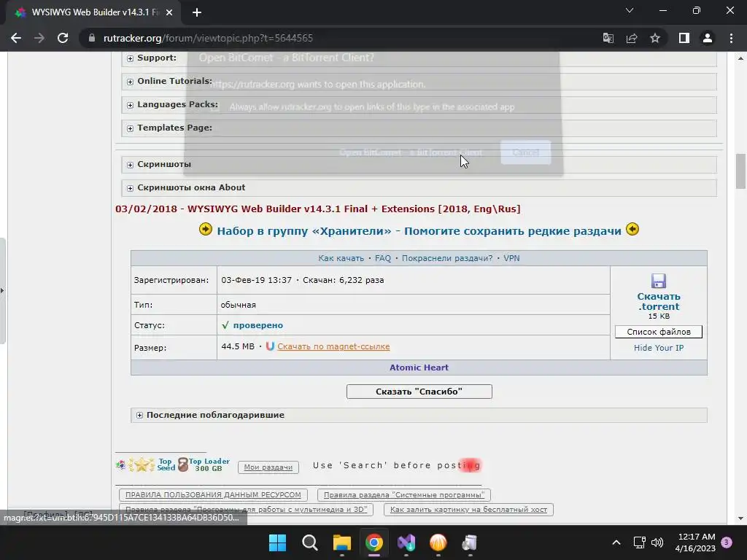Click the Мои раздачи button
This screenshot has width=747, height=560.
pos(268,467)
